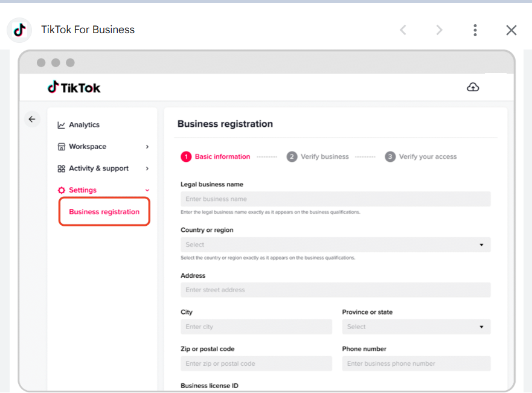Image resolution: width=532 pixels, height=393 pixels.
Task: Go to the next image arrow
Action: point(439,30)
